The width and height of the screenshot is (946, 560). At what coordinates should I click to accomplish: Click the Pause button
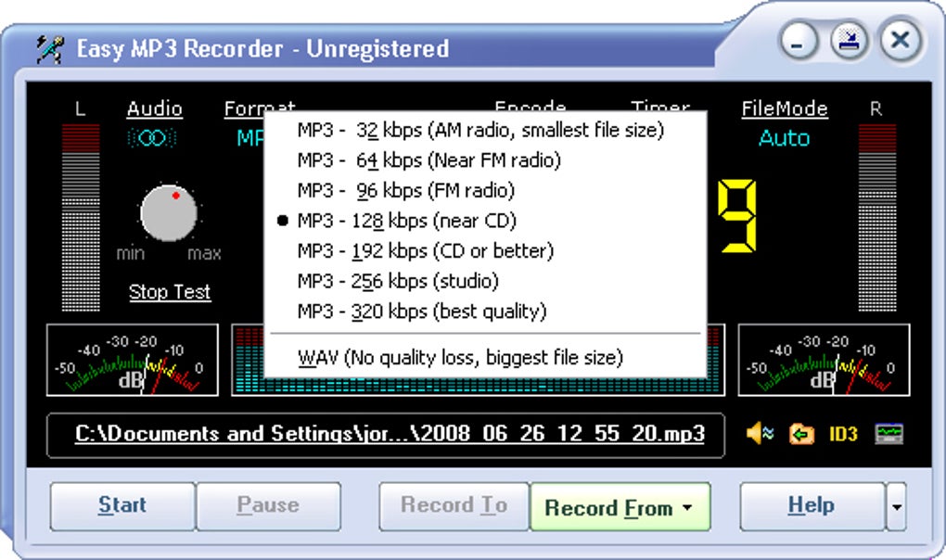tap(268, 505)
